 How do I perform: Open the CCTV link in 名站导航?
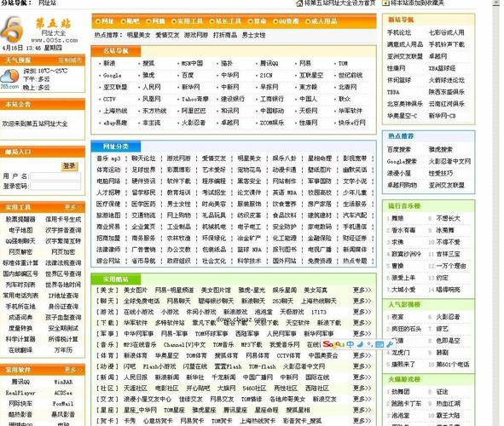click(109, 99)
